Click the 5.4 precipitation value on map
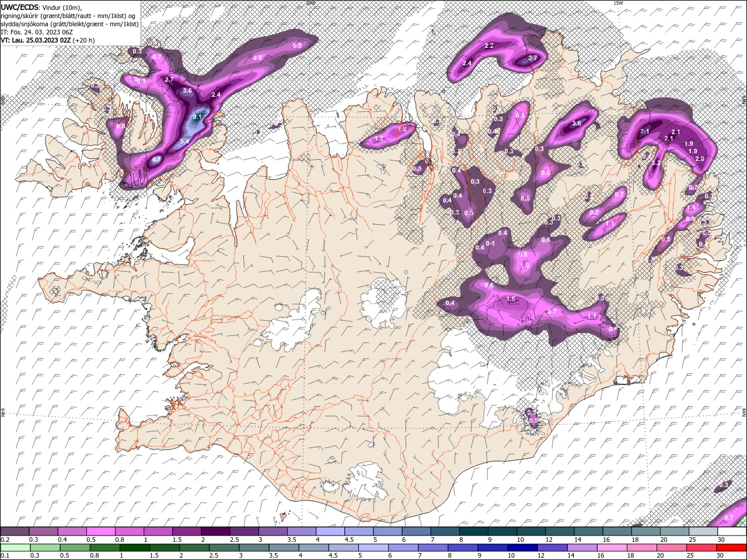Viewport: 747px width, 560px height. pyautogui.click(x=184, y=141)
